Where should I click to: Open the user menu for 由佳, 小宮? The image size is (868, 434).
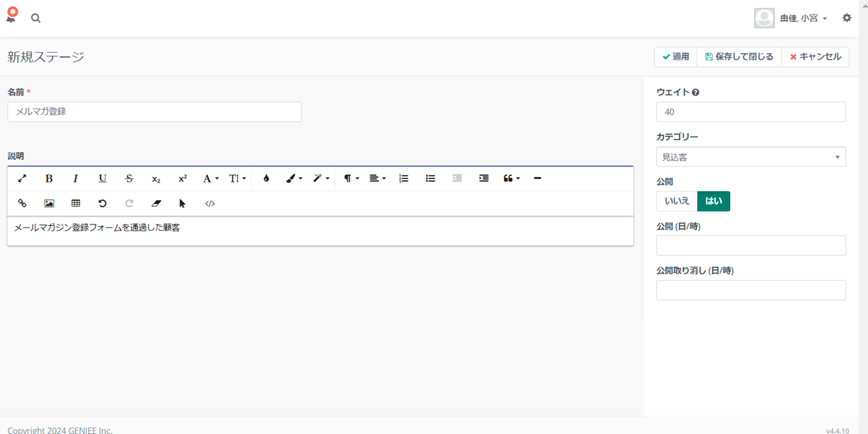pyautogui.click(x=791, y=18)
